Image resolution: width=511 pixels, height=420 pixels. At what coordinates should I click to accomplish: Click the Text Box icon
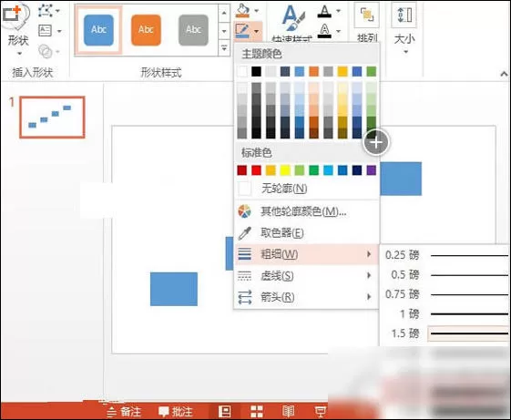point(45,31)
